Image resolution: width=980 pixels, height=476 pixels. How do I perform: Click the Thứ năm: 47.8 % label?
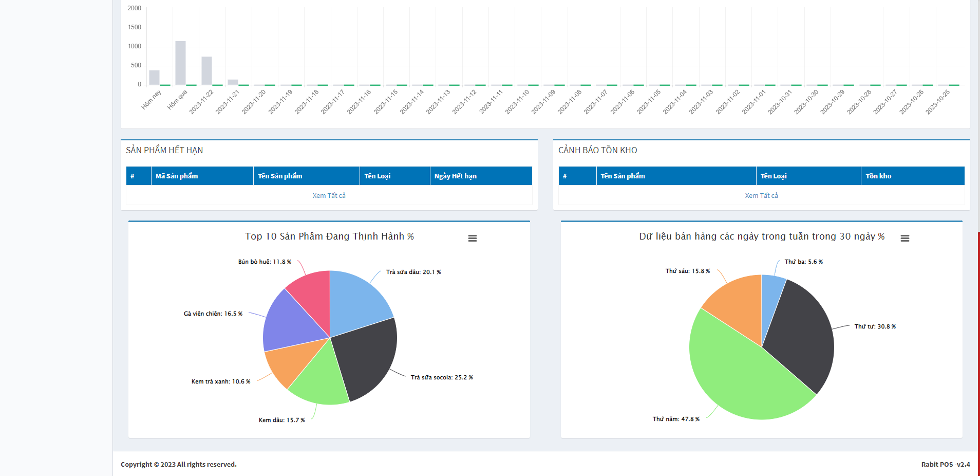tap(676, 419)
